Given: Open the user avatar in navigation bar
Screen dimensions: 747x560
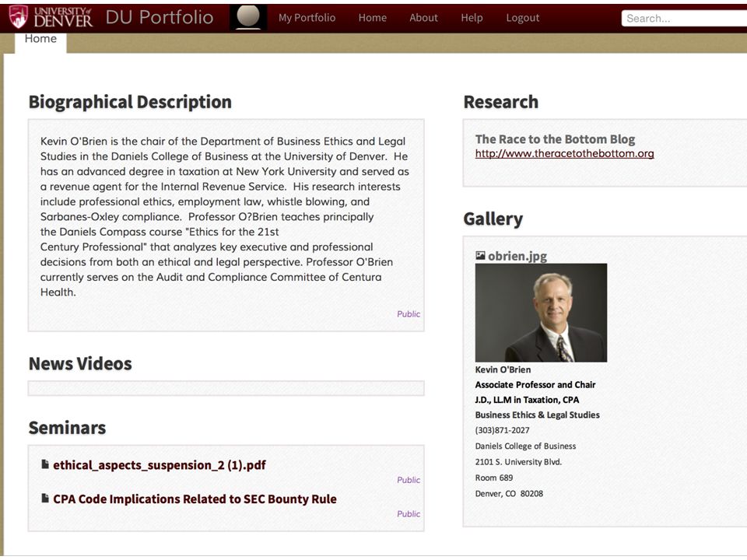Looking at the screenshot, I should click(248, 17).
